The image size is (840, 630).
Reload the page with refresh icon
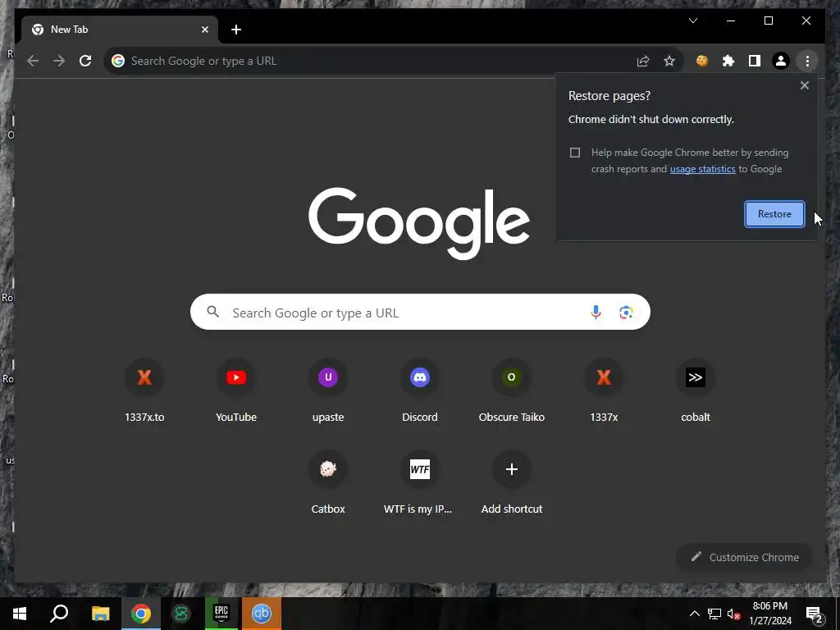85,61
